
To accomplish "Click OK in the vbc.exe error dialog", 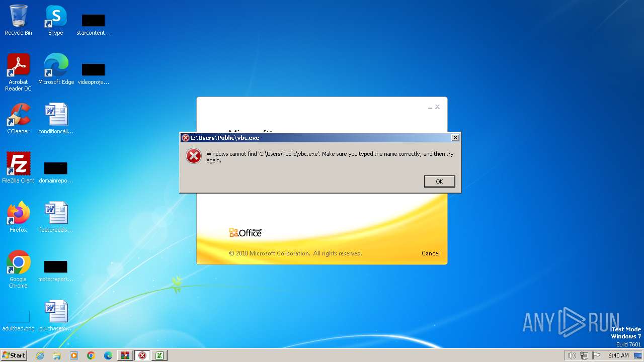I will (439, 182).
